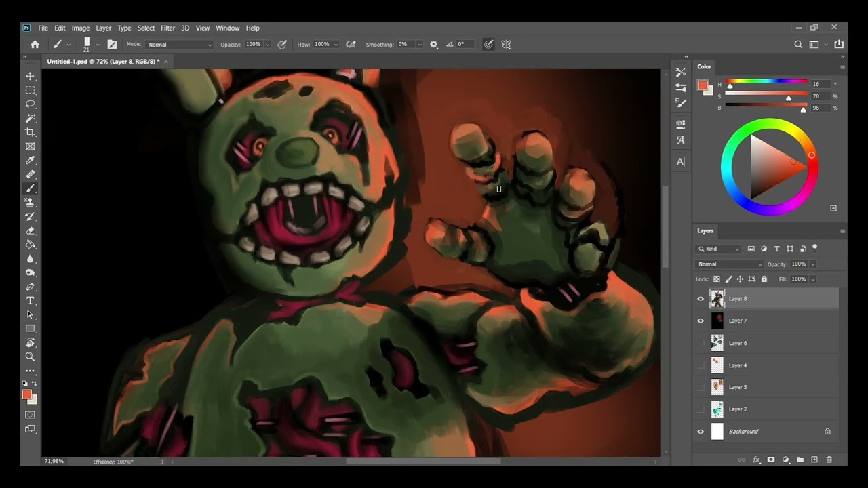Open the Filter menu

click(x=167, y=28)
